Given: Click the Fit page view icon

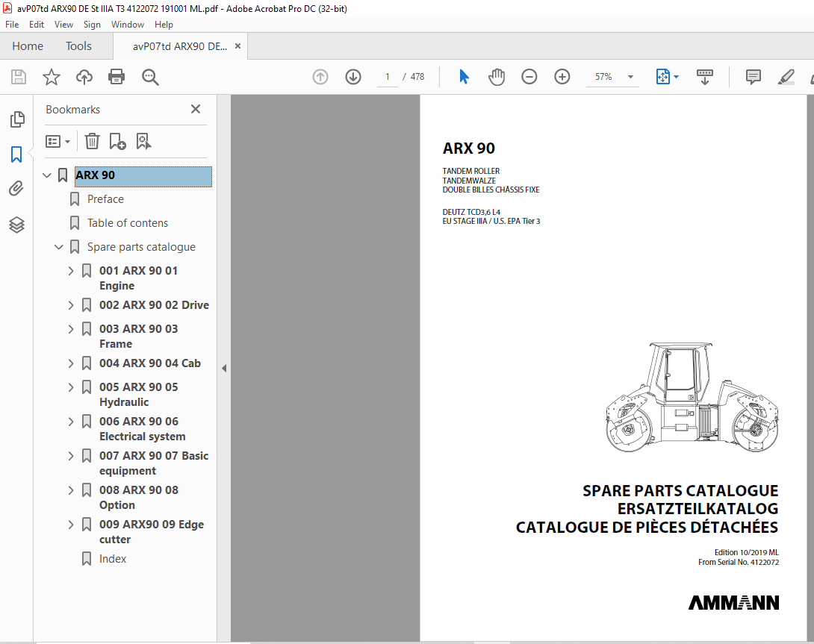Looking at the screenshot, I should point(663,78).
